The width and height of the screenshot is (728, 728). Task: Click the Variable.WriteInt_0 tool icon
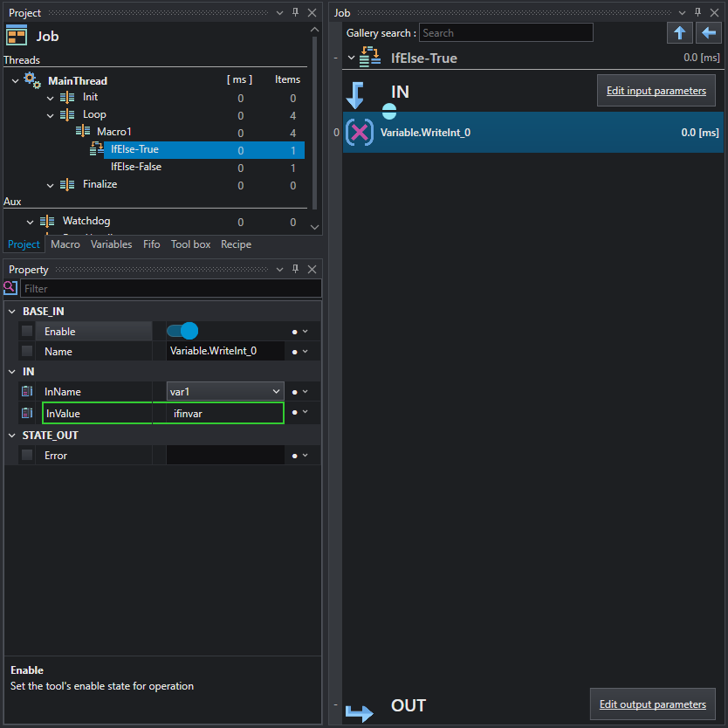360,133
